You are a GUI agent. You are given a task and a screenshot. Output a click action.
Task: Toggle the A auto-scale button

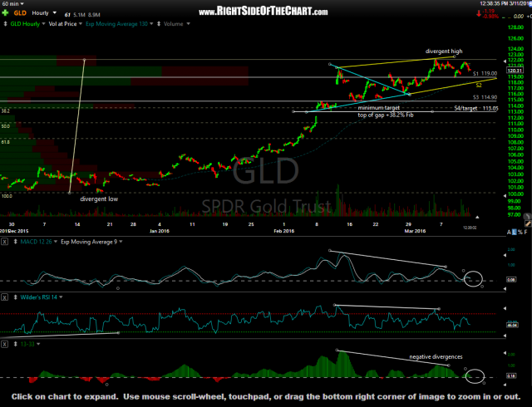509,233
